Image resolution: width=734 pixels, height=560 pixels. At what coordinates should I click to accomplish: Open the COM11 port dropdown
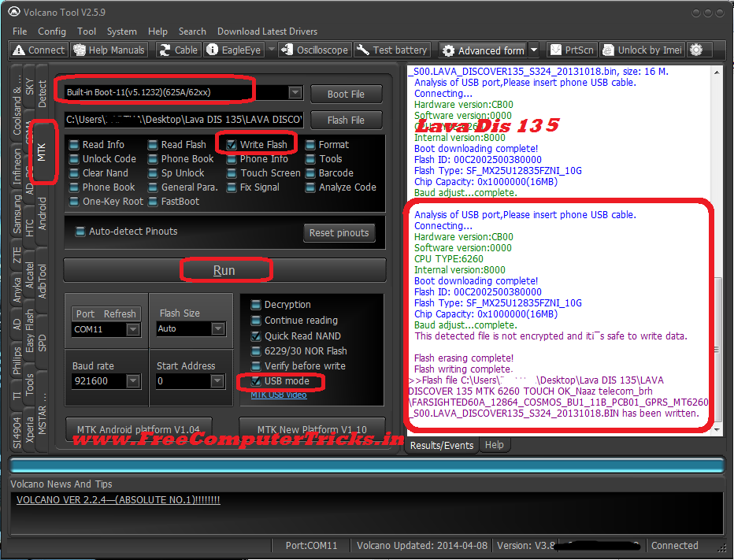pos(133,329)
